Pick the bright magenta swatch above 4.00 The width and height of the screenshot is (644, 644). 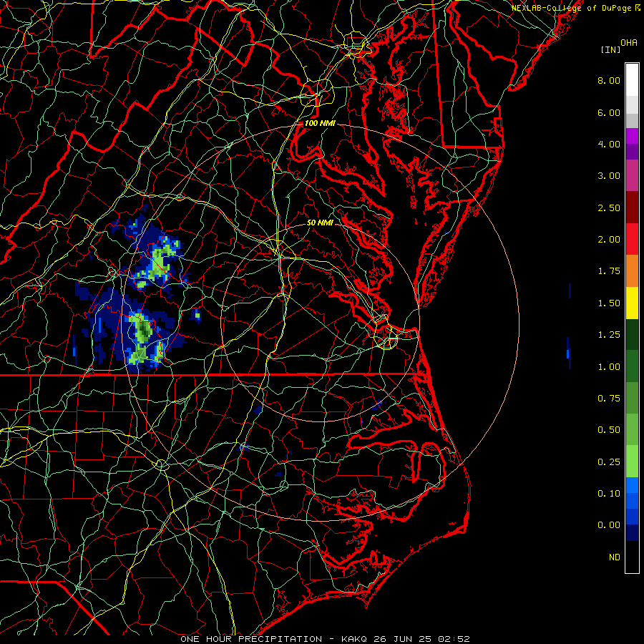click(x=632, y=136)
